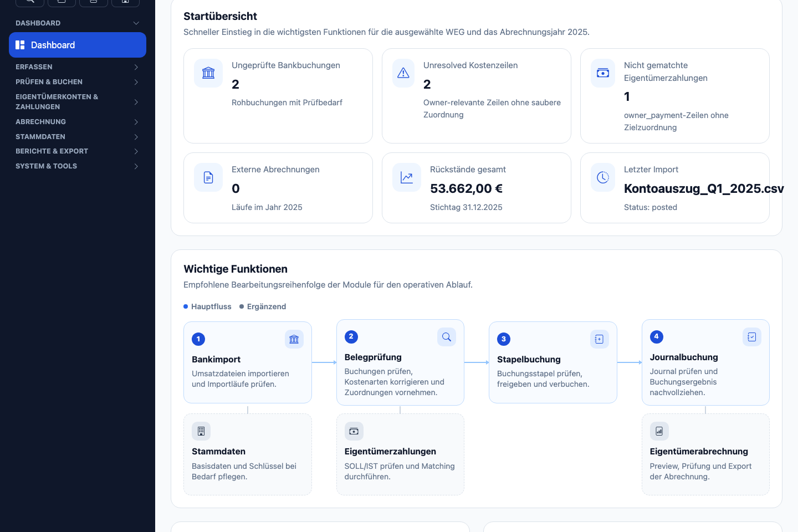The height and width of the screenshot is (532, 798).
Task: Click the report icon in Eigentümerabrechnung card
Action: pos(659,431)
